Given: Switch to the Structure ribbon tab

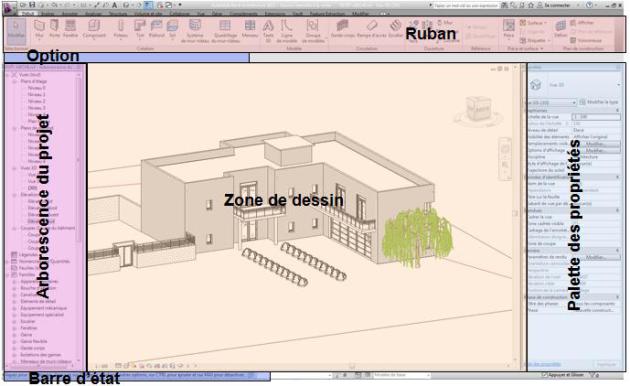Looking at the screenshot, I should (117, 14).
